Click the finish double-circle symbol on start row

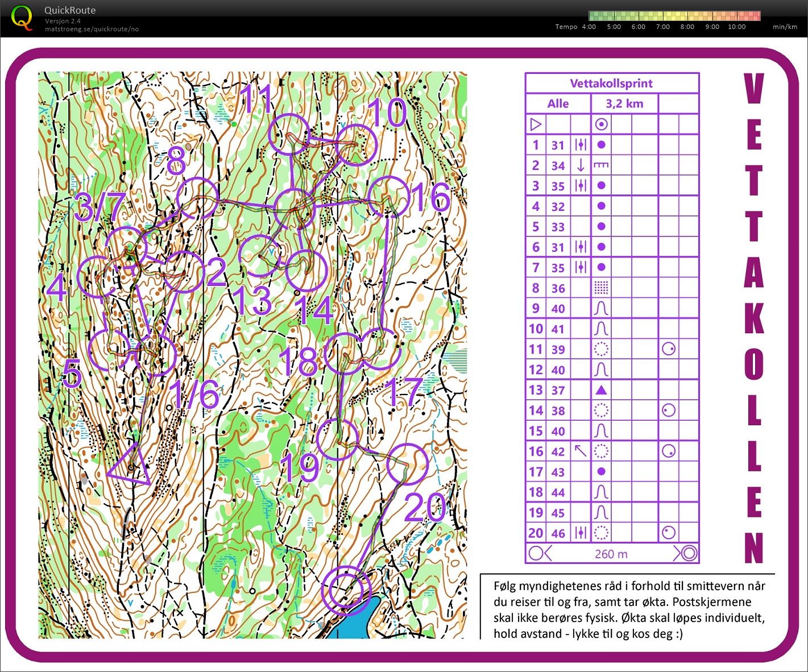coord(601,124)
